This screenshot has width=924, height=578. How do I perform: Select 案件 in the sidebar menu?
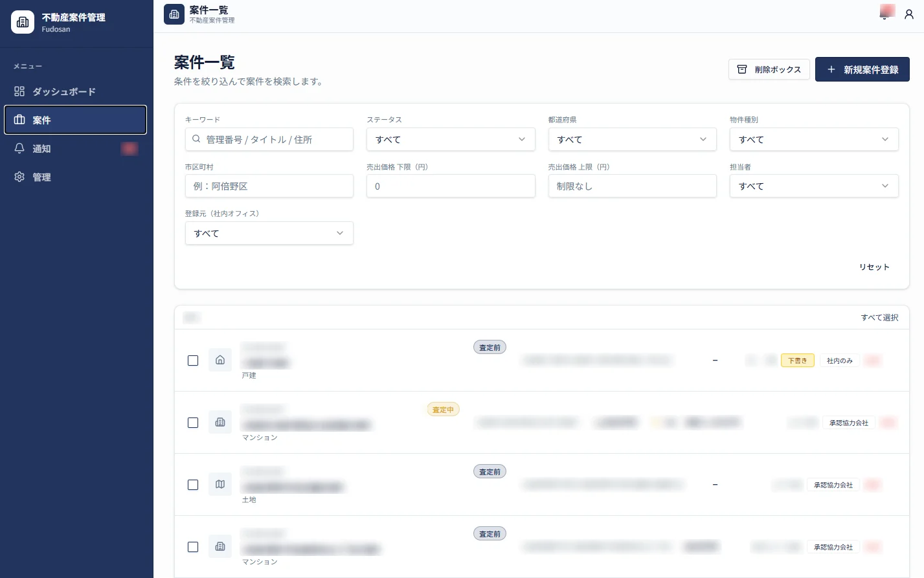(76, 120)
